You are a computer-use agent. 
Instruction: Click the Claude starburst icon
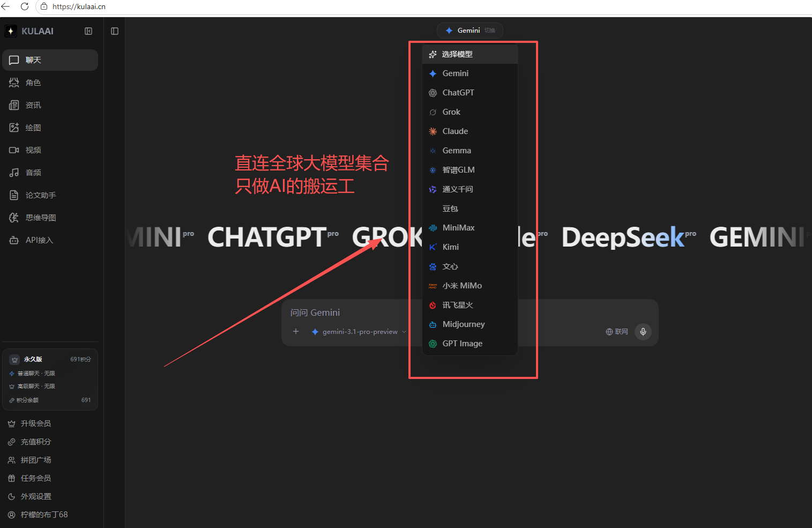pyautogui.click(x=433, y=131)
